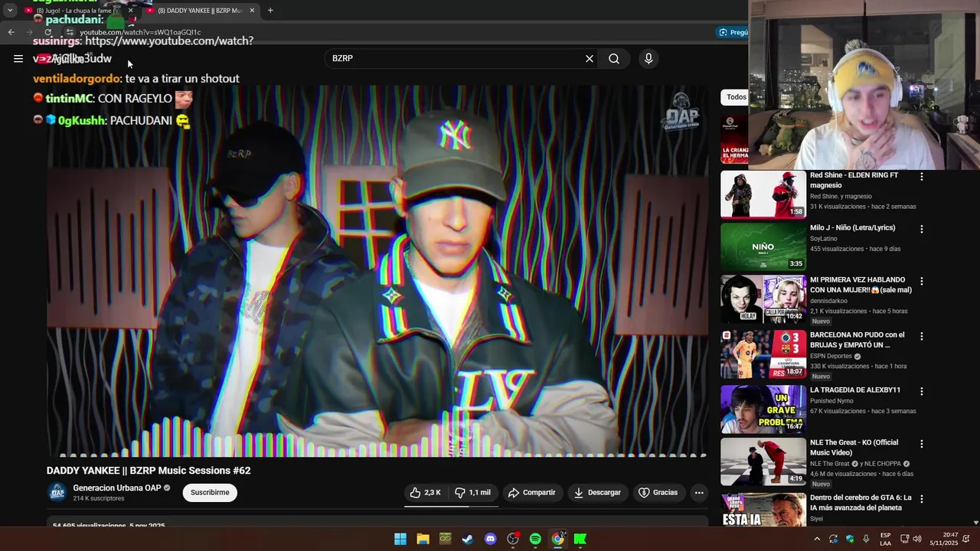
Task: Close the Jugo! La chupa la fame tab
Action: pyautogui.click(x=130, y=11)
